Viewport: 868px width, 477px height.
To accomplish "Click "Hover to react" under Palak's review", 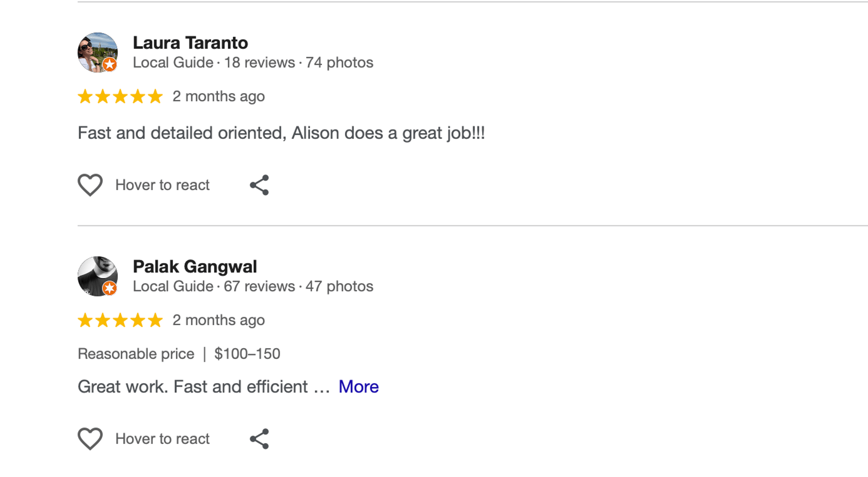I will point(162,439).
